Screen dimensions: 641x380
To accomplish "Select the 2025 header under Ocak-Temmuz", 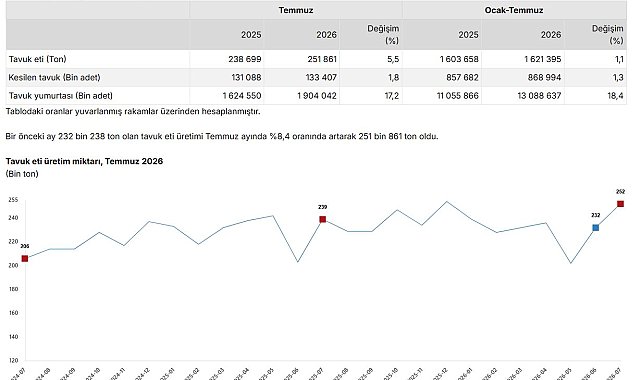I will pyautogui.click(x=468, y=35).
